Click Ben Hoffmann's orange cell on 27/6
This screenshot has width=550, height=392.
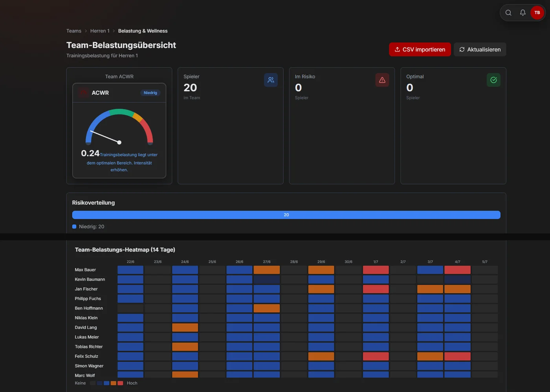[267, 308]
